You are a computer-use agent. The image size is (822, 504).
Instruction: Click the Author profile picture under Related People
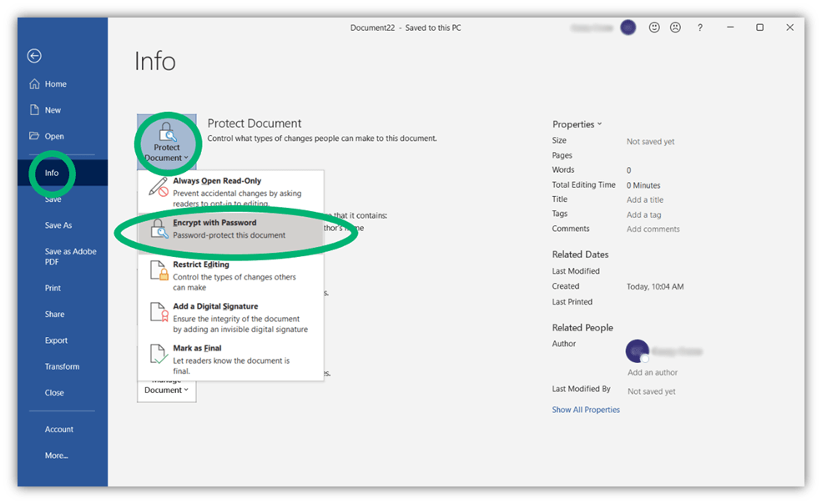(637, 350)
